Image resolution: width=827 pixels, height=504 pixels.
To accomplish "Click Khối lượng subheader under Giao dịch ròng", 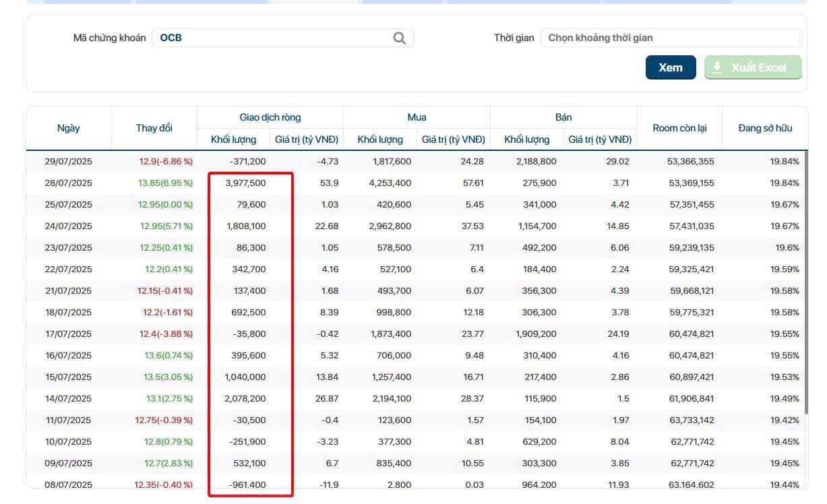I will point(233,139).
